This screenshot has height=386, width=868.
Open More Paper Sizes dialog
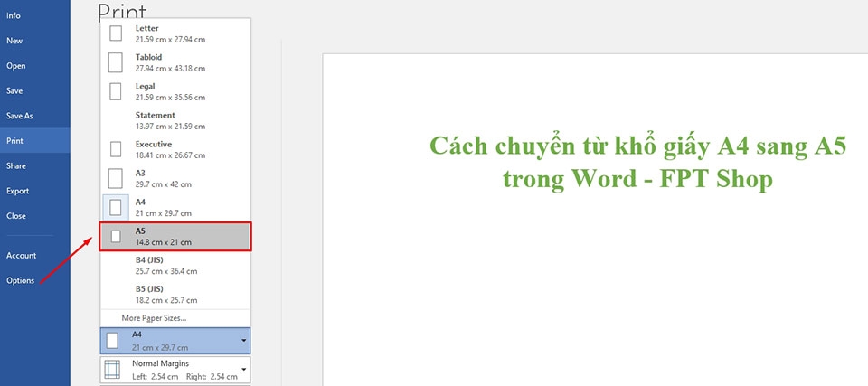click(154, 318)
